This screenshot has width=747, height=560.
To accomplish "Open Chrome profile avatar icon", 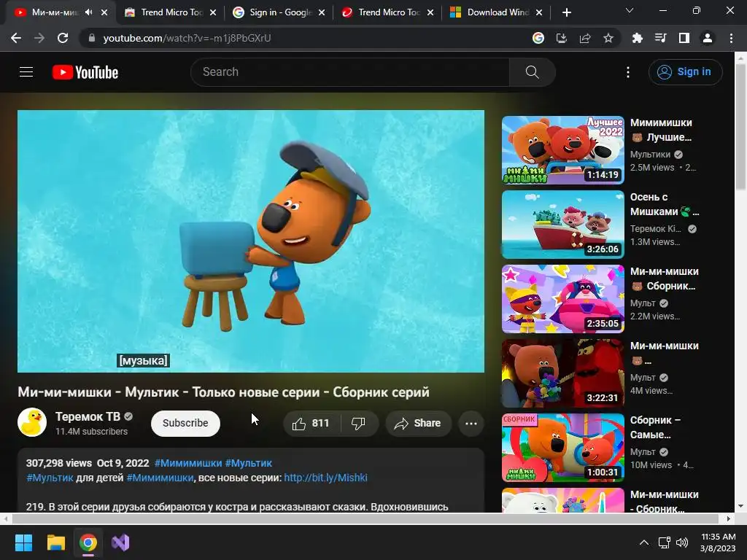I will point(708,38).
